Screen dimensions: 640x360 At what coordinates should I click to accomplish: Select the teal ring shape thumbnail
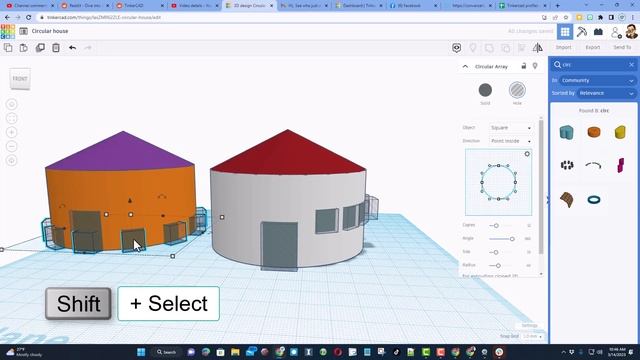[x=594, y=200]
